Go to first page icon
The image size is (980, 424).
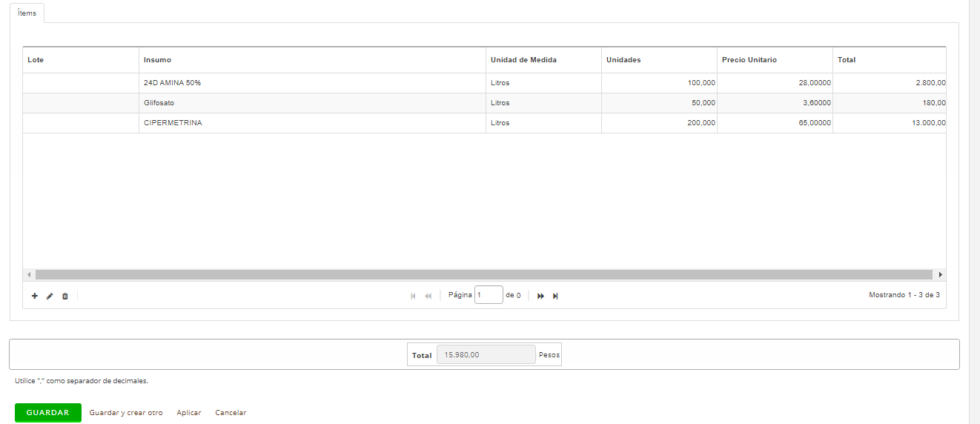coord(413,296)
